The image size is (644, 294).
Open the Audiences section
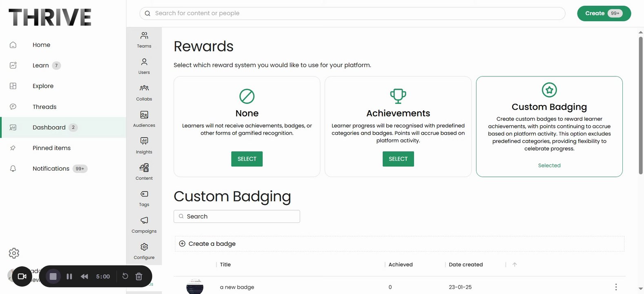tap(144, 119)
